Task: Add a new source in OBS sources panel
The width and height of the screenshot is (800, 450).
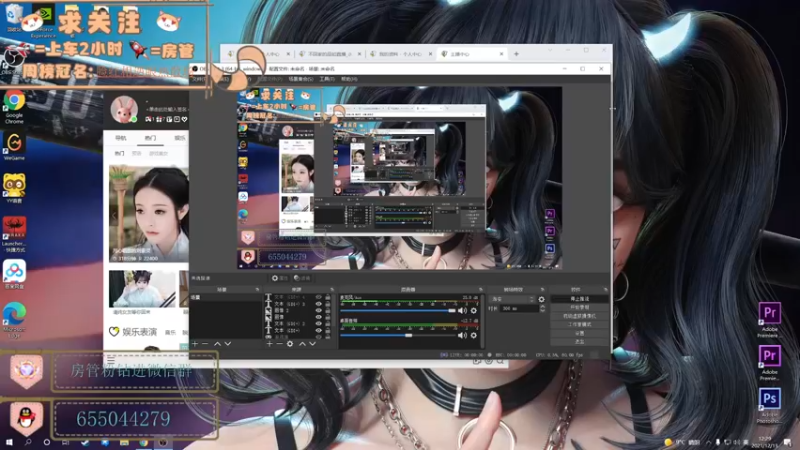Action: click(269, 344)
